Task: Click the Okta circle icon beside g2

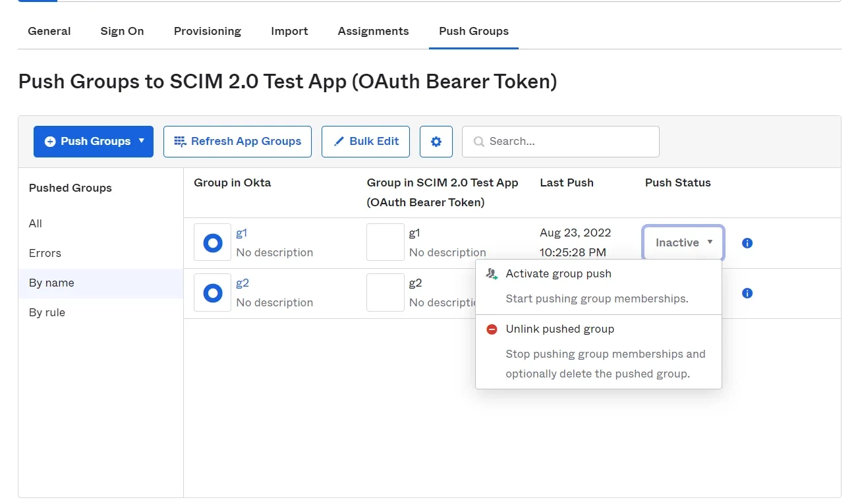Action: 212,293
